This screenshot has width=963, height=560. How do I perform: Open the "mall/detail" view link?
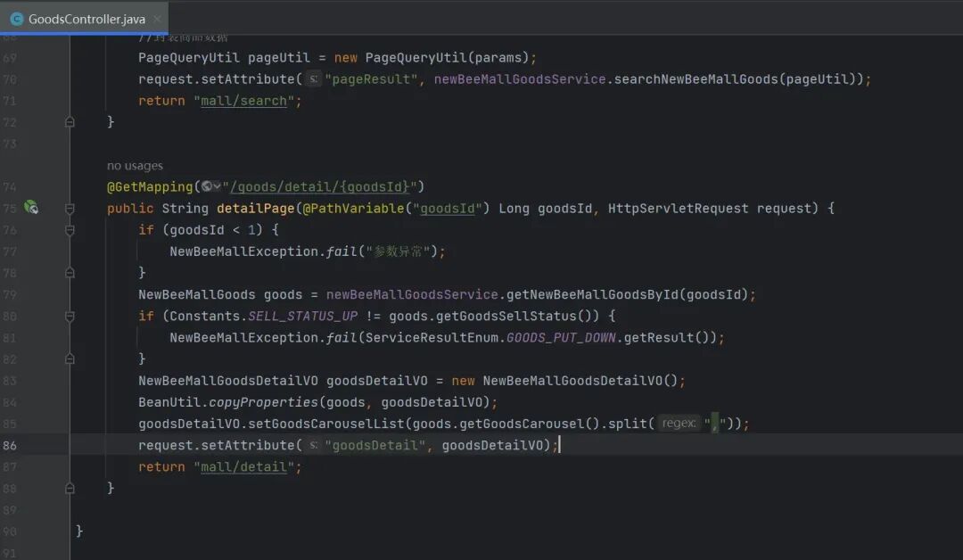point(243,466)
